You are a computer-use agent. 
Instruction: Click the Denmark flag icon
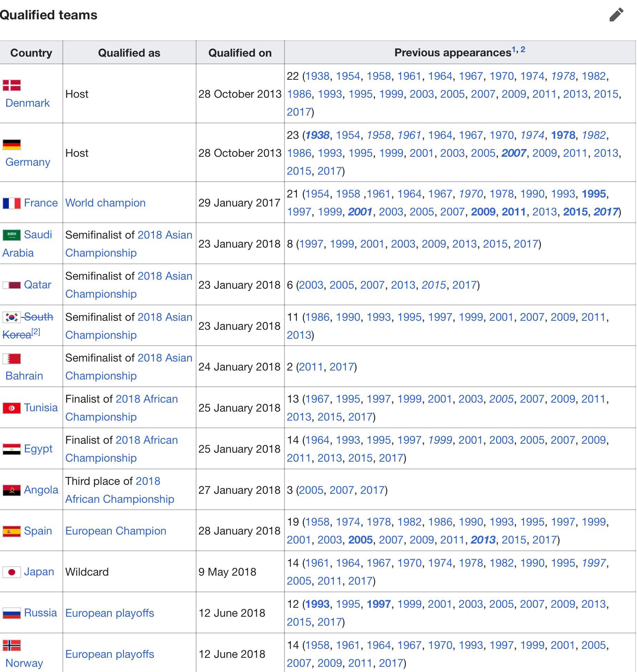(12, 85)
